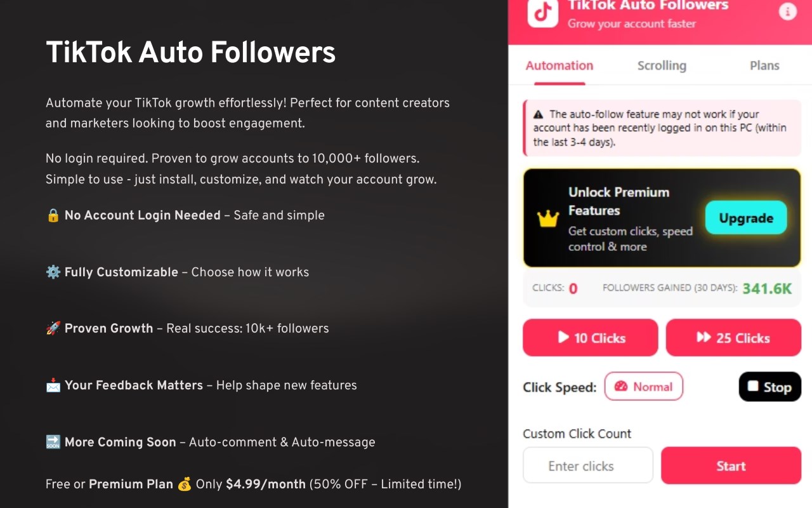
Task: Switch to the Automation tab
Action: (x=560, y=65)
